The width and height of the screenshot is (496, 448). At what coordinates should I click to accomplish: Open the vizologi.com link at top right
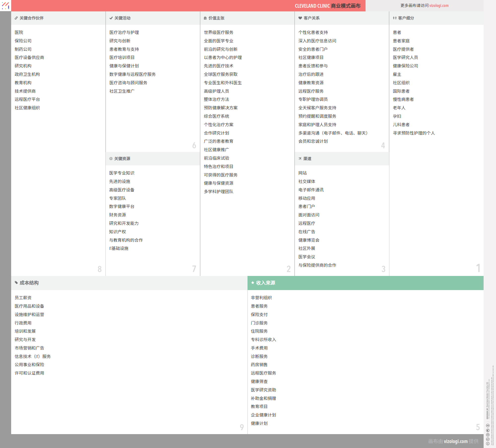coord(439,5)
